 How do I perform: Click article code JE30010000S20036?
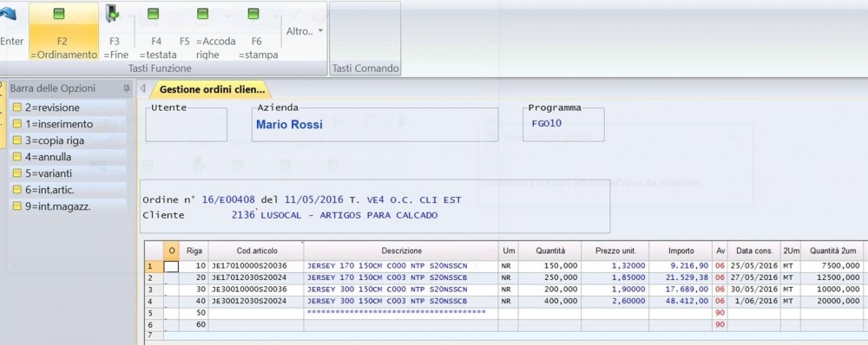(x=249, y=290)
